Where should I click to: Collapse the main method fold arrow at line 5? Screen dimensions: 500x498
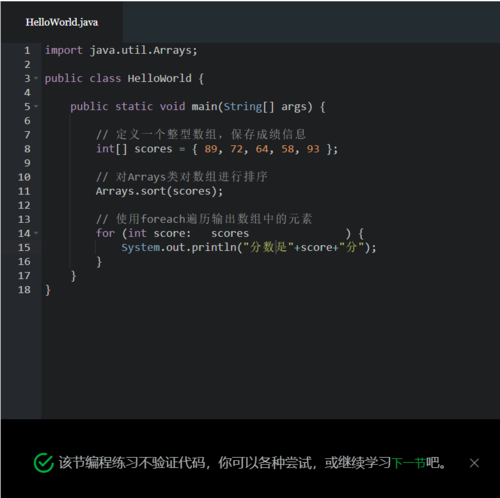click(36, 107)
